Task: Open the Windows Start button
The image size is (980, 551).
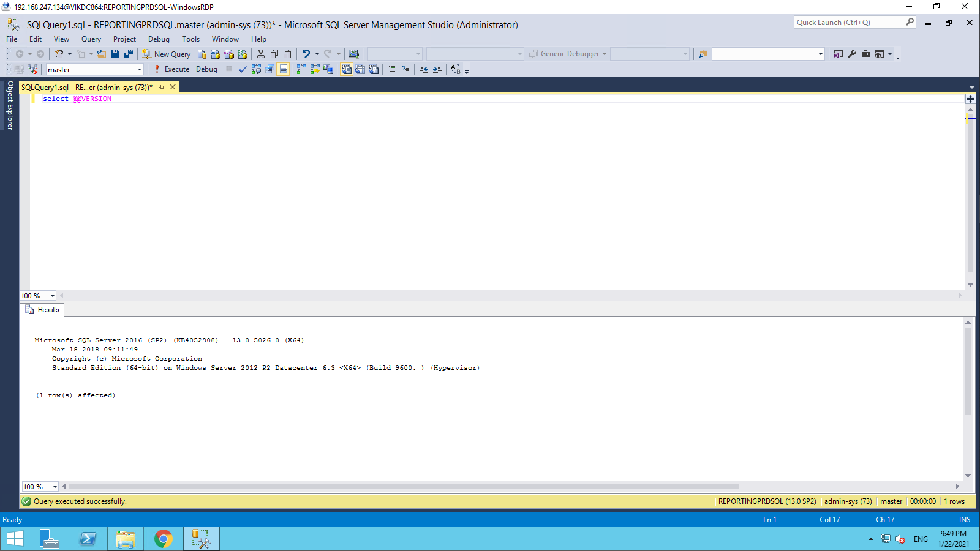Action: (15, 539)
